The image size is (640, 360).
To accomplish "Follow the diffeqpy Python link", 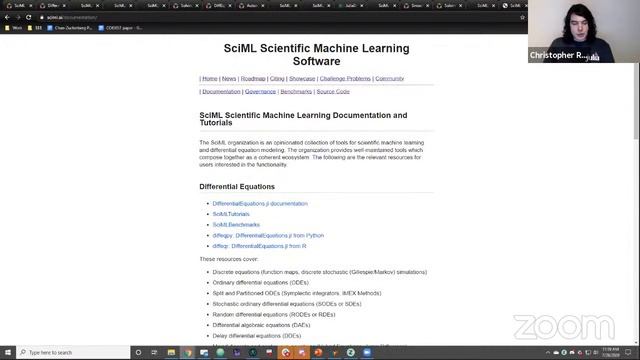I will [x=268, y=236].
